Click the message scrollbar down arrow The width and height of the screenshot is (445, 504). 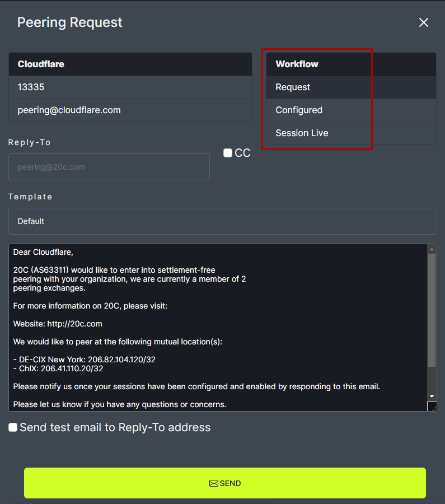tap(432, 396)
